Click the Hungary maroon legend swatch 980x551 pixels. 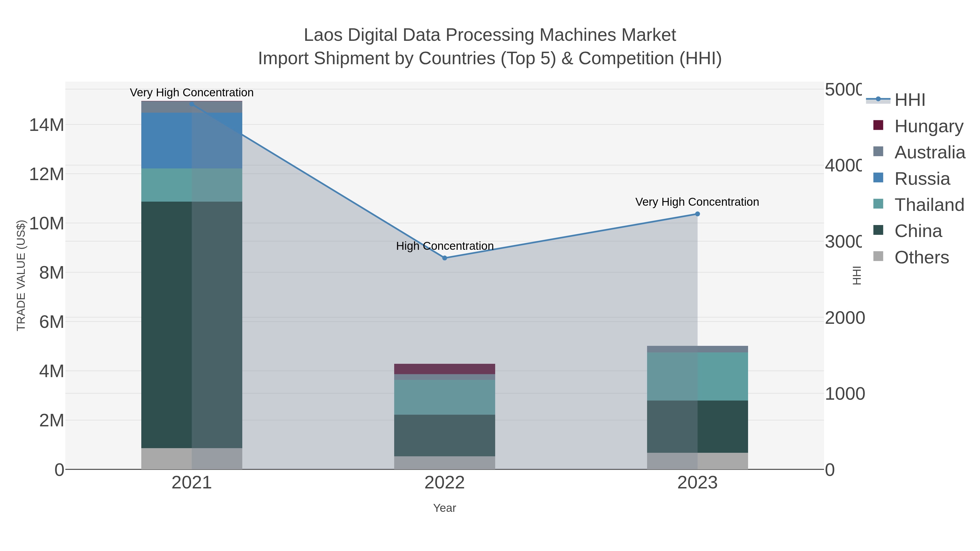coord(878,125)
